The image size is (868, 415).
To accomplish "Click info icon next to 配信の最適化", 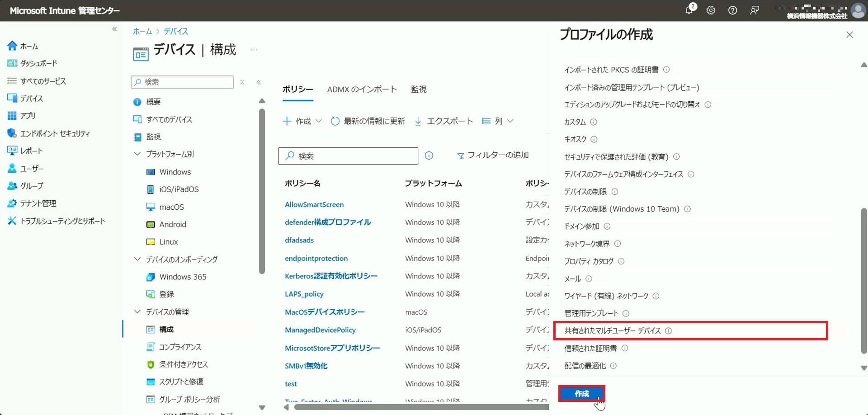I will 613,366.
